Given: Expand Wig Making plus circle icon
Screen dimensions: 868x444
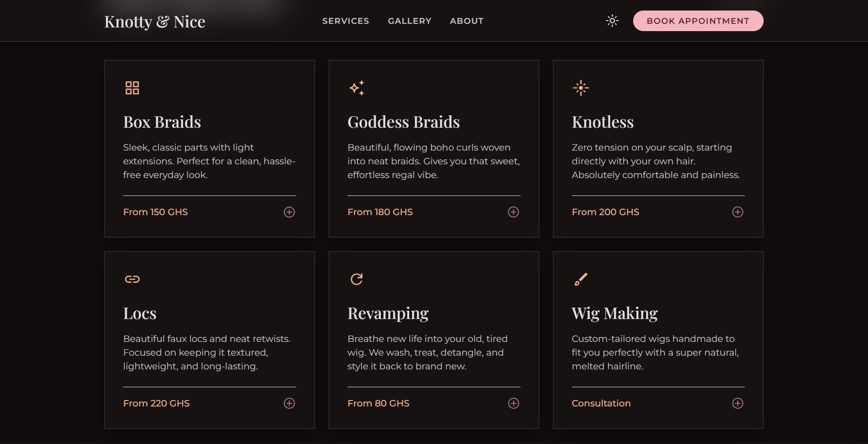Looking at the screenshot, I should [738, 403].
